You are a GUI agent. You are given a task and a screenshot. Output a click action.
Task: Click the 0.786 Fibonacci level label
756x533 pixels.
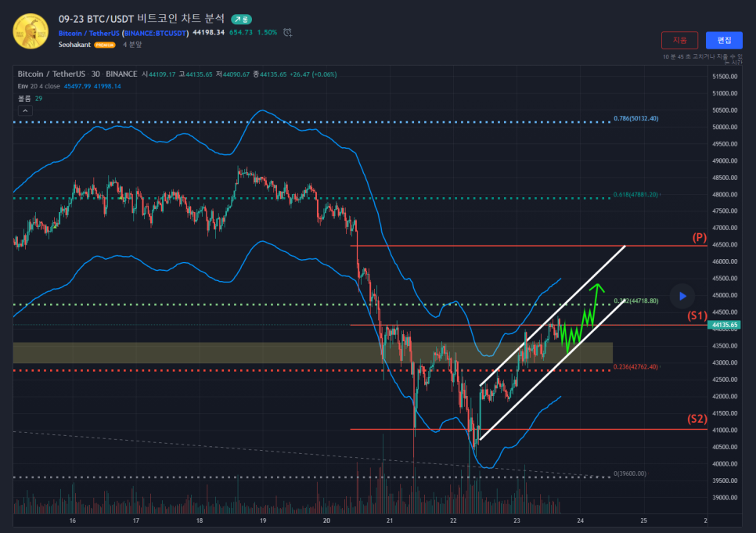[636, 118]
